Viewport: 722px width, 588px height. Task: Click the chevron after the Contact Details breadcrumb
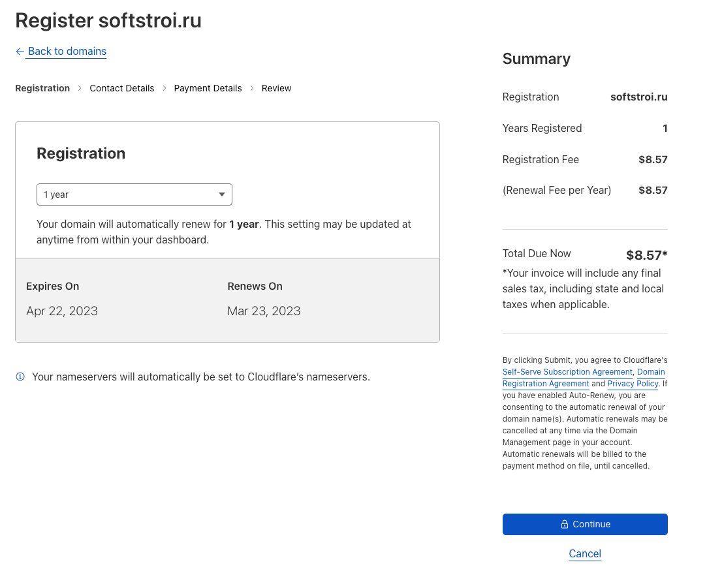pyautogui.click(x=164, y=88)
